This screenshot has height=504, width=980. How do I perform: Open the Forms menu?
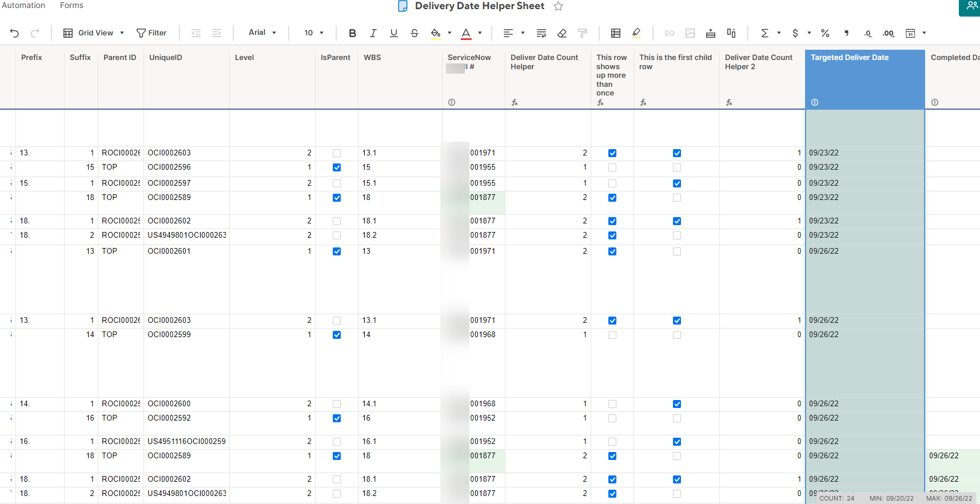coord(71,6)
